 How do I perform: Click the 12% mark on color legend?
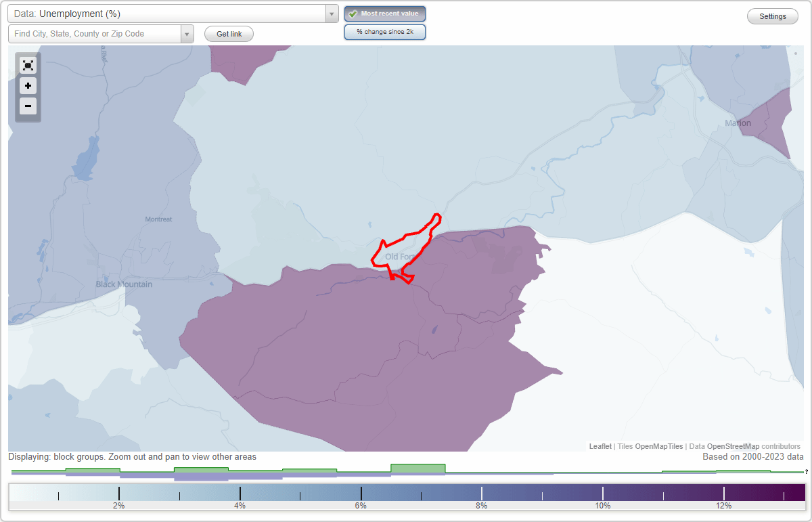723,506
